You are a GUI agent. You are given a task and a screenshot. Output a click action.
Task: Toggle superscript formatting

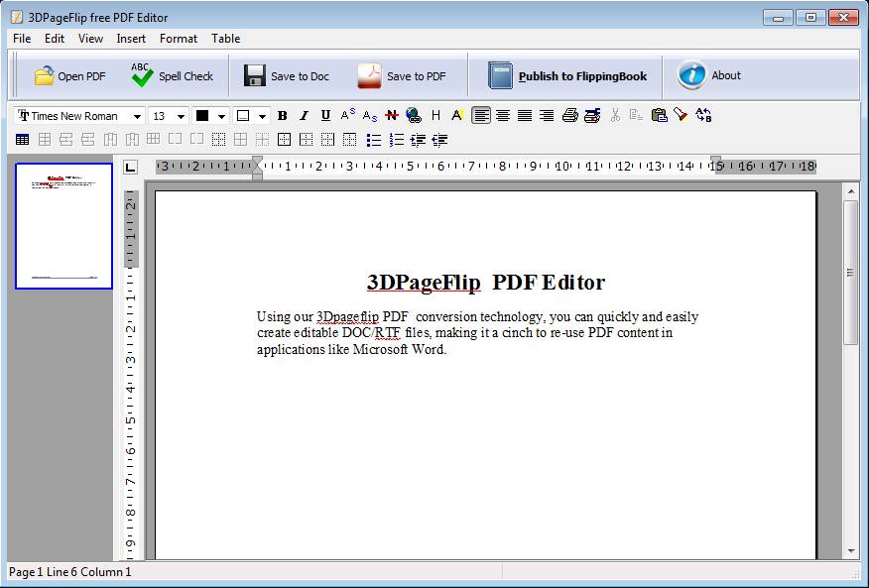[347, 115]
